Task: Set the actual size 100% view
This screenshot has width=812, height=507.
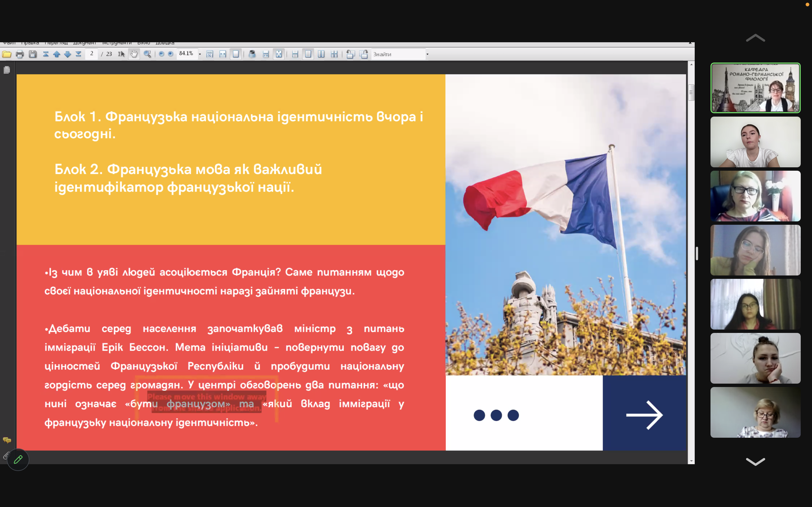Action: (210, 54)
